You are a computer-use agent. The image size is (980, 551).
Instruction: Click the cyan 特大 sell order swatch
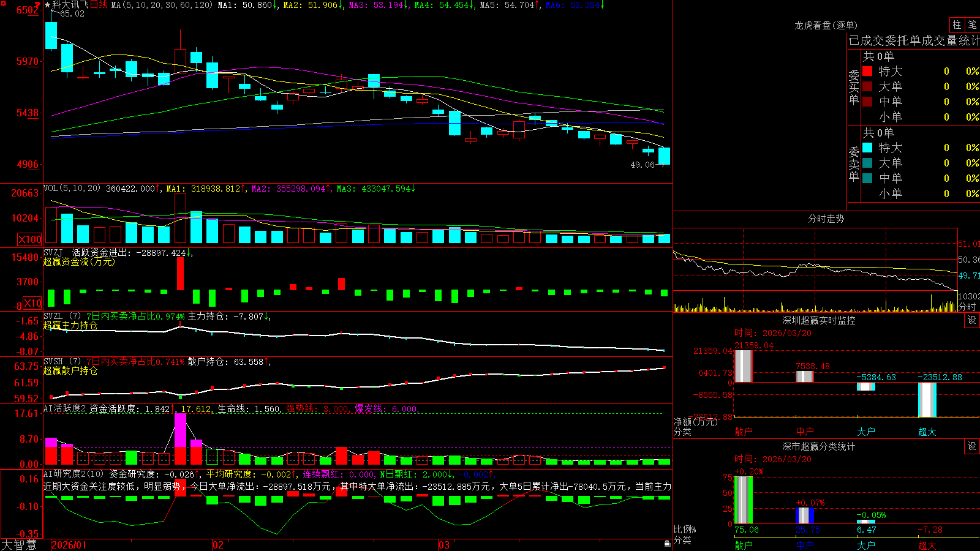867,148
